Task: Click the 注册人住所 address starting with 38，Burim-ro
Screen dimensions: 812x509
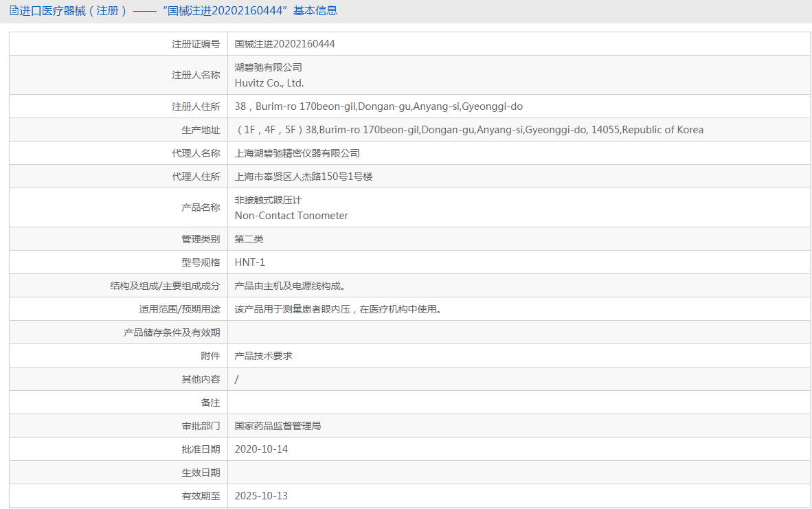Action: tap(379, 106)
